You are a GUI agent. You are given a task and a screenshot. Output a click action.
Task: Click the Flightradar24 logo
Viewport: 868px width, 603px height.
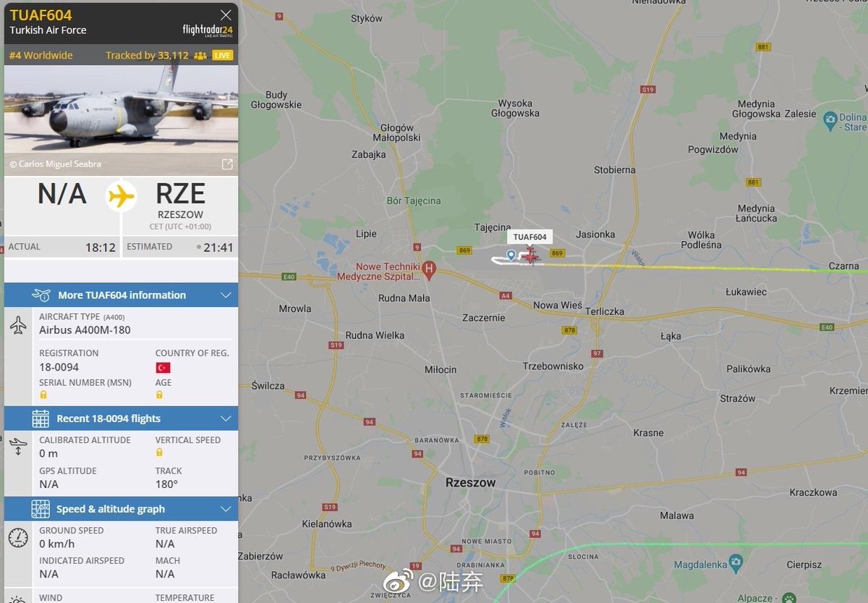207,30
